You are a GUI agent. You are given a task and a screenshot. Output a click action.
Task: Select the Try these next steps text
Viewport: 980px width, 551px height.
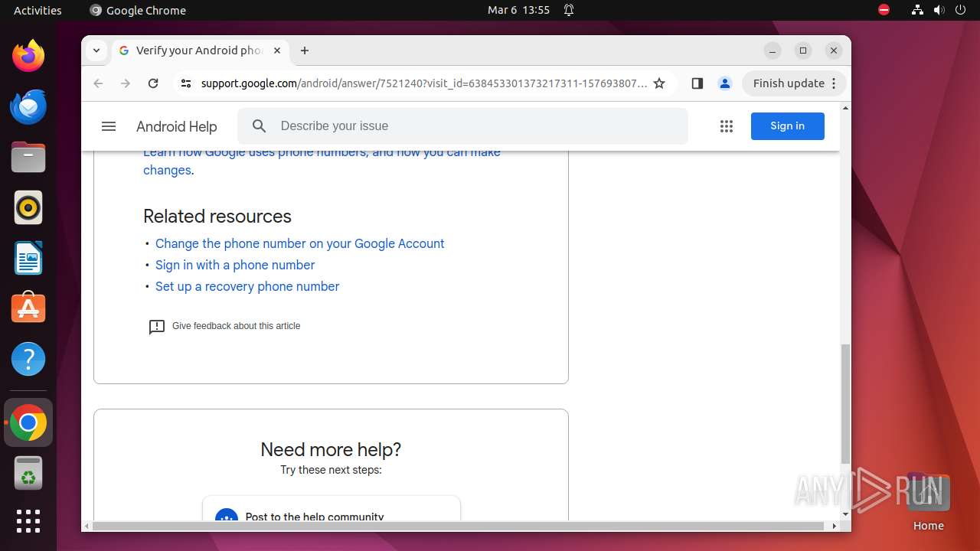(331, 470)
